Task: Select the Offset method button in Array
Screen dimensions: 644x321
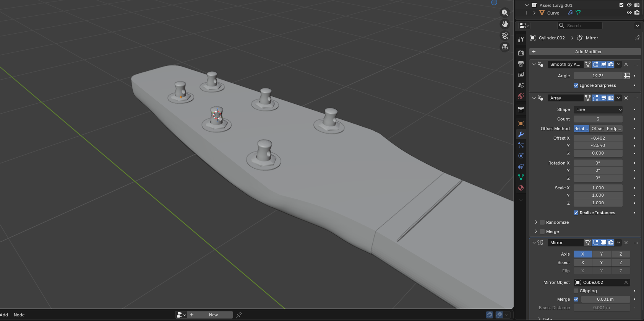Action: tap(597, 129)
